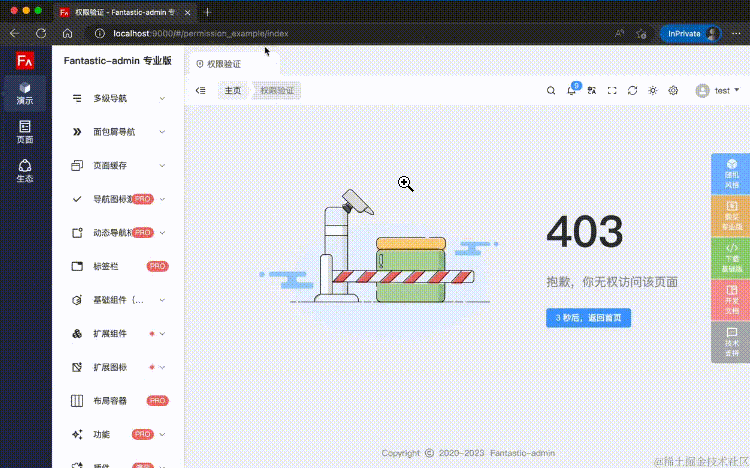Open the notifications bell
Image resolution: width=750 pixels, height=468 pixels.
[x=572, y=90]
